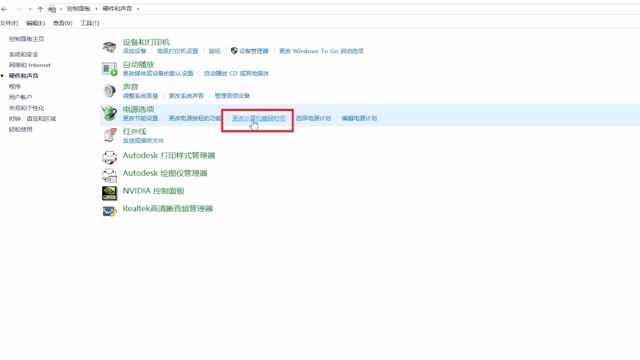Open Autodesk 打印样式管理器 heading
640x360 pixels.
click(169, 156)
